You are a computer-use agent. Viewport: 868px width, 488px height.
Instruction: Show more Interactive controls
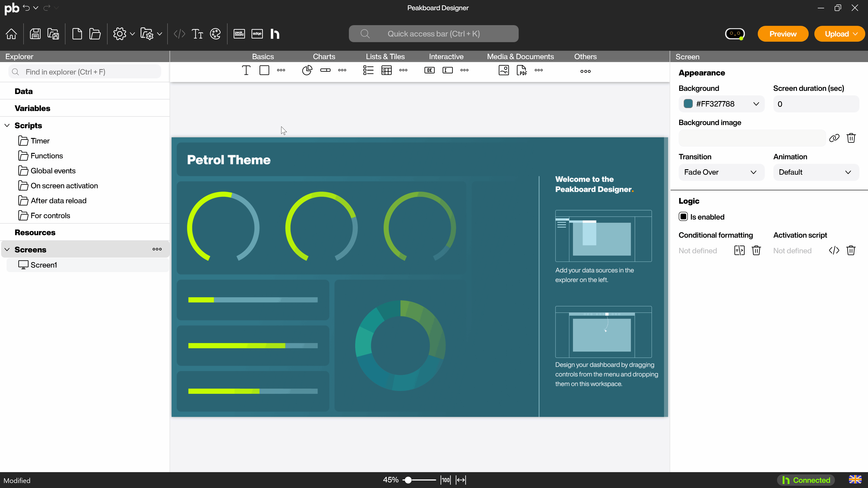[x=464, y=70]
